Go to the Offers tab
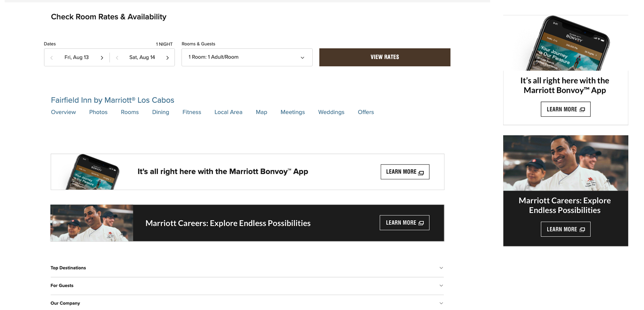The height and width of the screenshot is (310, 644). (x=366, y=112)
